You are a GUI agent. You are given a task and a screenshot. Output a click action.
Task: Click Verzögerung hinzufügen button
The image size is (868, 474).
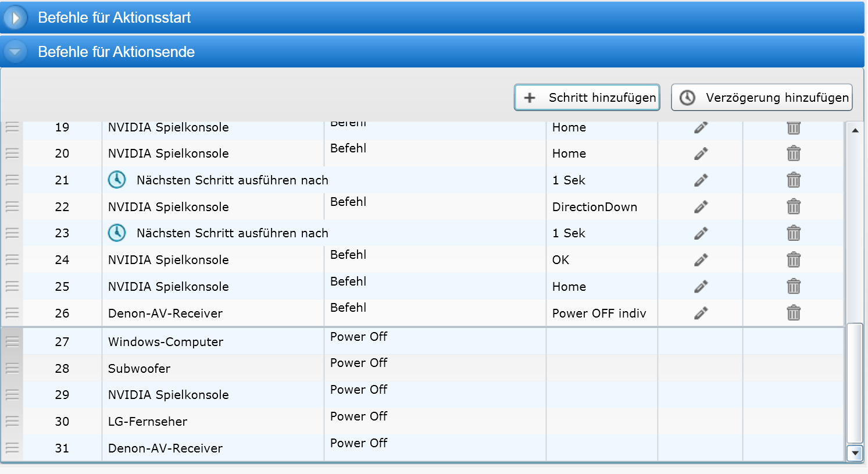click(762, 98)
